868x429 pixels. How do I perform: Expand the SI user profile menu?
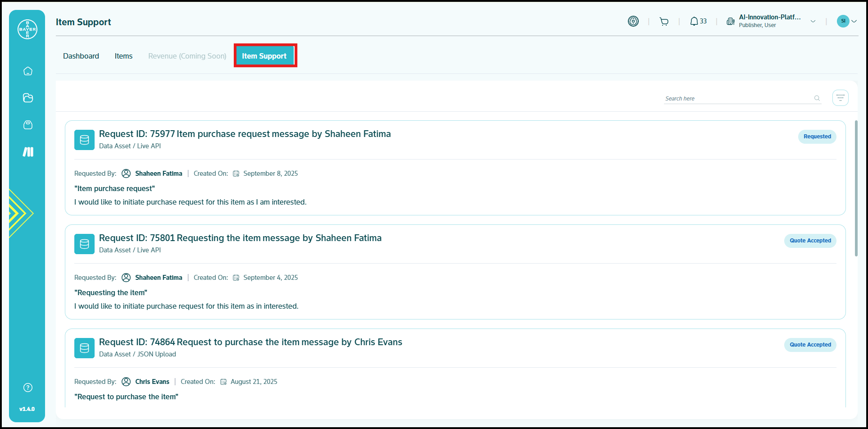846,21
